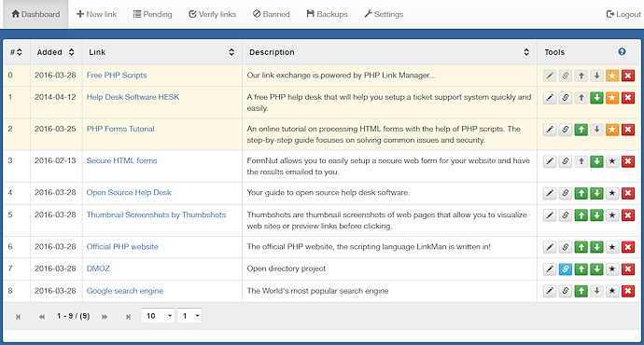Viewport: 644px width, 345px height.
Task: Move Open Source Help Desk up
Action: (x=581, y=193)
